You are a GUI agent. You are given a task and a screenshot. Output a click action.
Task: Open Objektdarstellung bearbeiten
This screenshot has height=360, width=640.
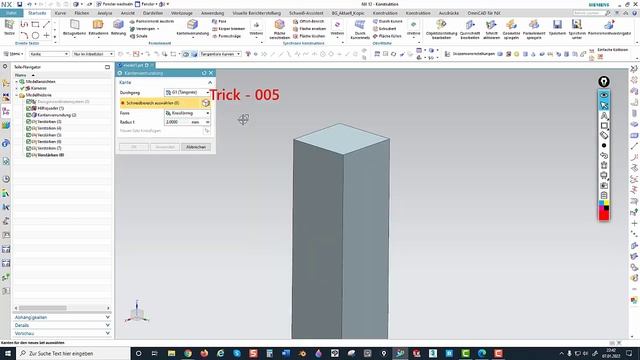pyautogui.click(x=441, y=29)
